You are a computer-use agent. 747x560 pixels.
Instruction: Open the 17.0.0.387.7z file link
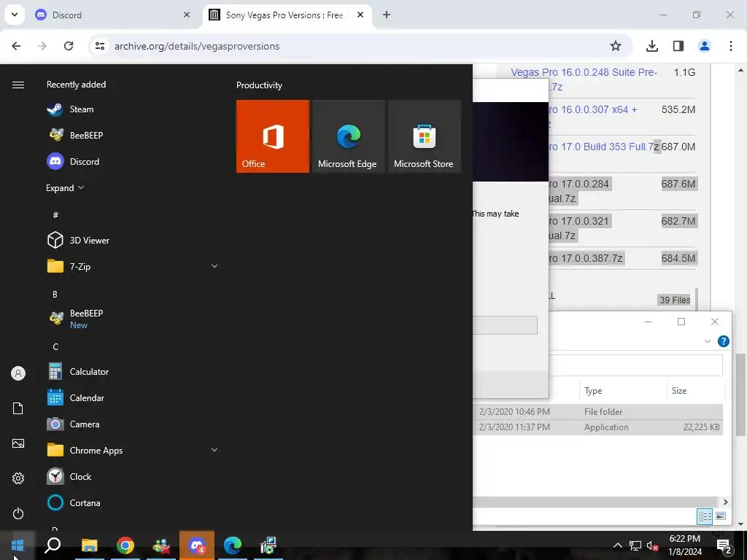coord(586,259)
